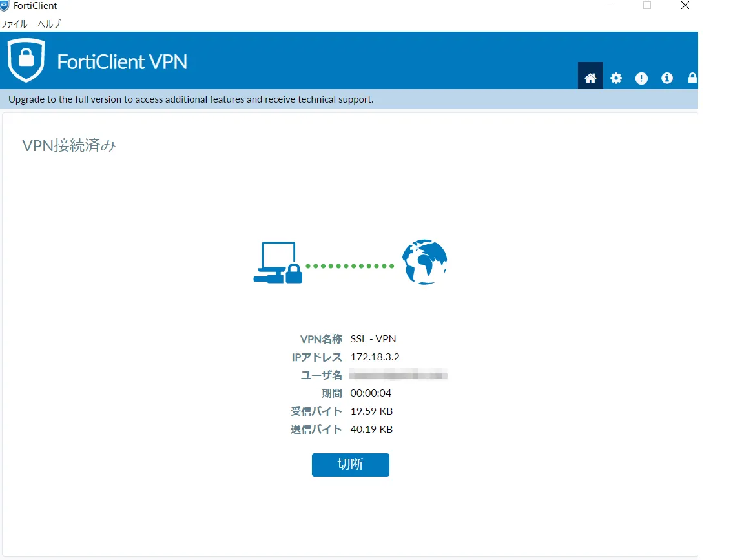The height and width of the screenshot is (560, 744).
Task: Open the ヘルプ menu
Action: (49, 24)
